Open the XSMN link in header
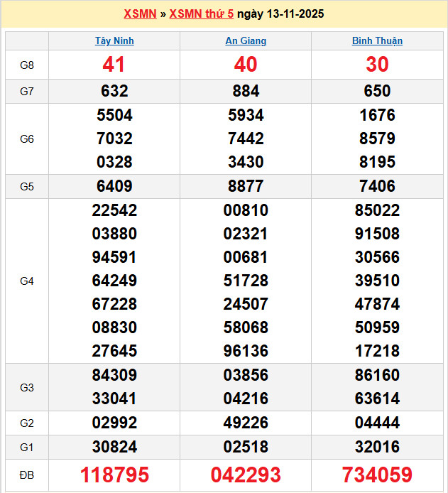This screenshot has width=448, height=493. pos(140,14)
